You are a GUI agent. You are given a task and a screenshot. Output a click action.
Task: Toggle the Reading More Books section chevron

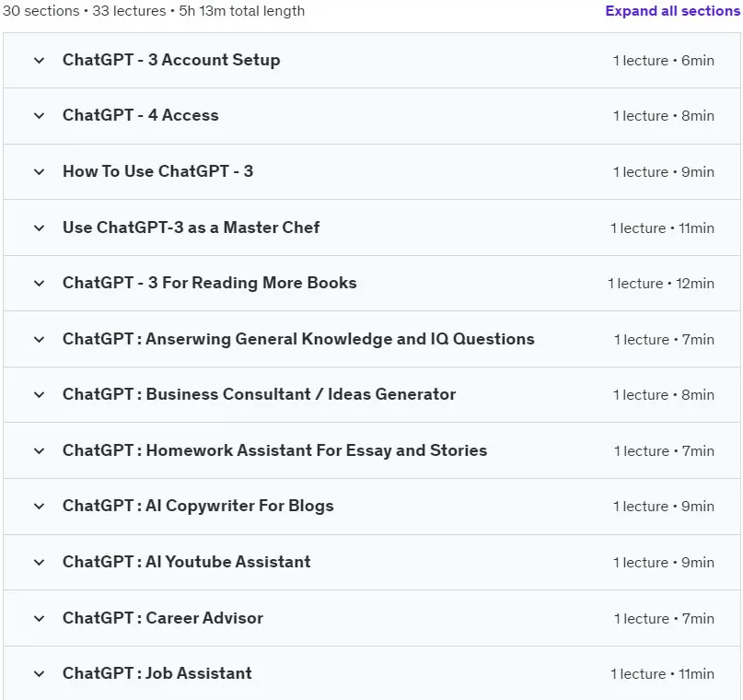(x=40, y=284)
